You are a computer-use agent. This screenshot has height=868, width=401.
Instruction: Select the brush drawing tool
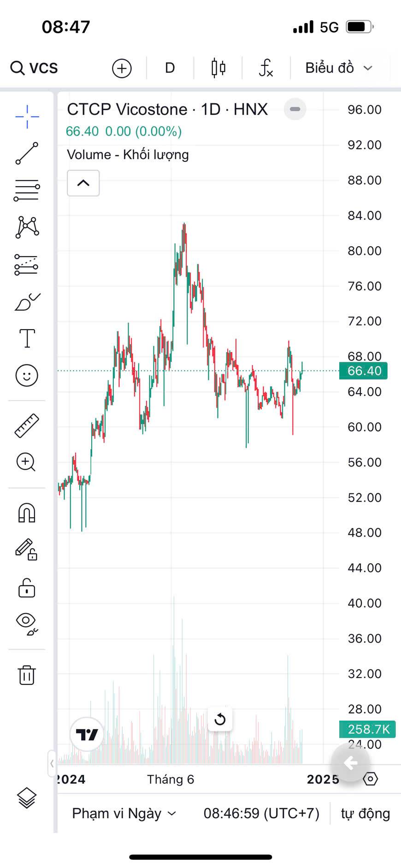tap(27, 302)
